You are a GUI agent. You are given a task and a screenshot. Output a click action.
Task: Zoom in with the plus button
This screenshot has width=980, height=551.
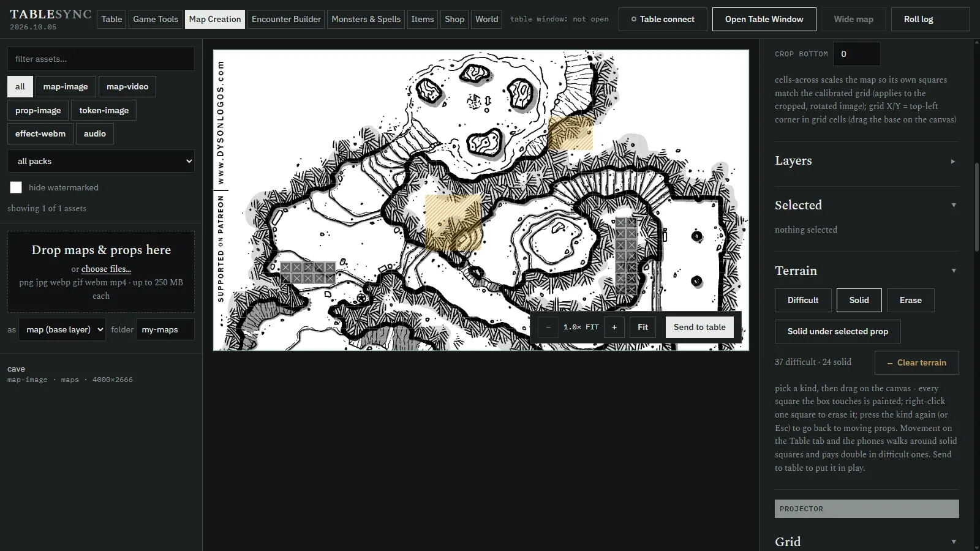614,327
